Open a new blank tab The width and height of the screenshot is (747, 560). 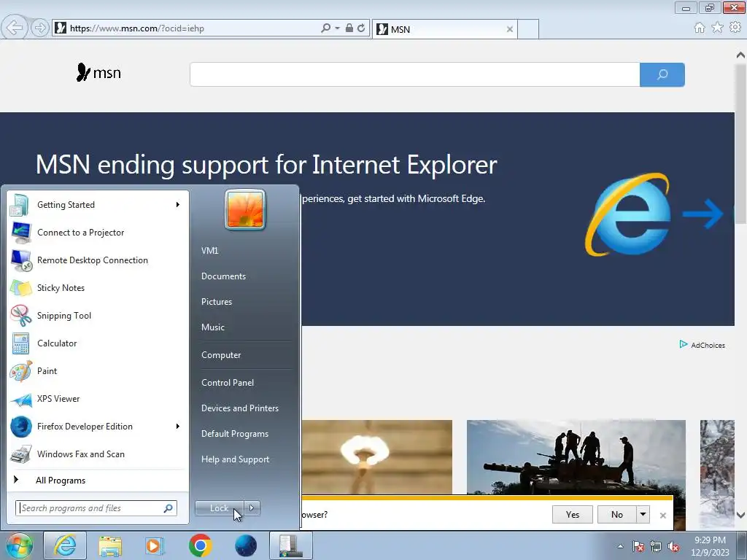point(528,29)
